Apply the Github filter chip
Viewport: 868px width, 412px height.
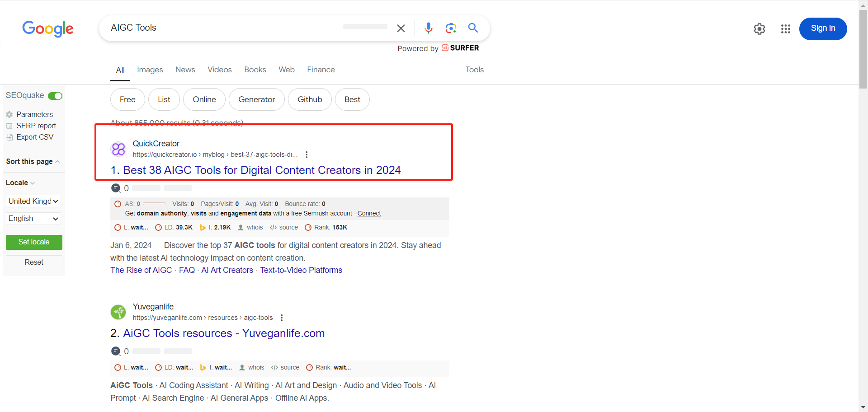point(310,99)
